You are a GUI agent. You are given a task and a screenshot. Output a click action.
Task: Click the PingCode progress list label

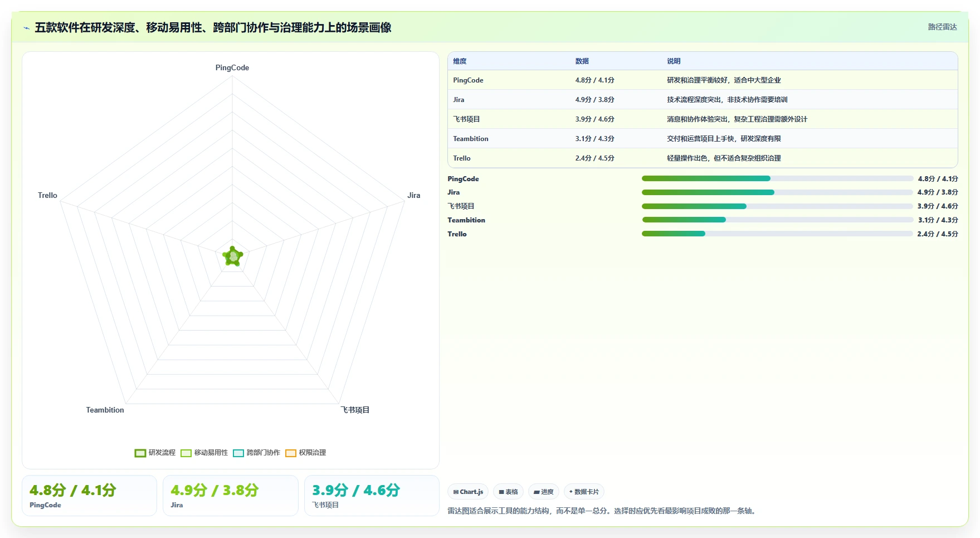463,179
